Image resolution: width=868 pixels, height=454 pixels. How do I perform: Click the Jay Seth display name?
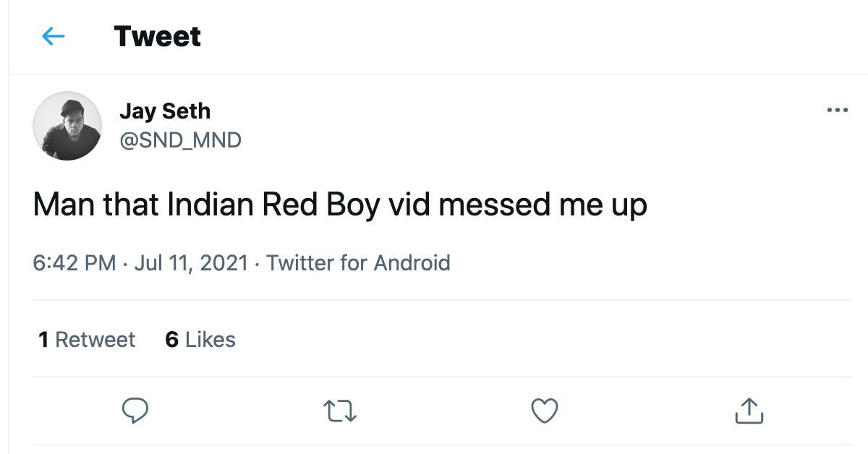(x=164, y=111)
